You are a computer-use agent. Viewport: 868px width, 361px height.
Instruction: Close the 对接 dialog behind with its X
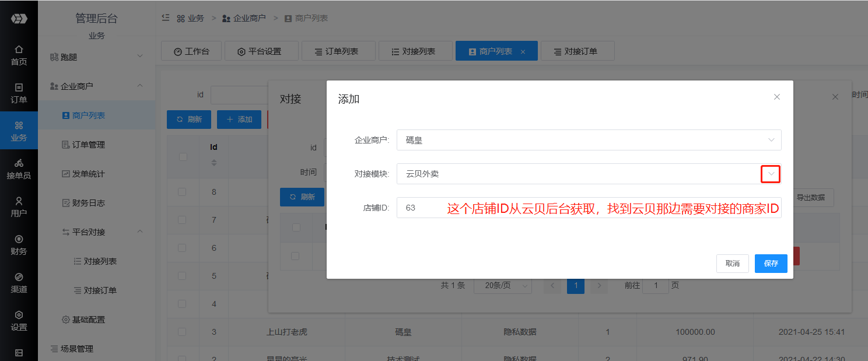pyautogui.click(x=835, y=97)
